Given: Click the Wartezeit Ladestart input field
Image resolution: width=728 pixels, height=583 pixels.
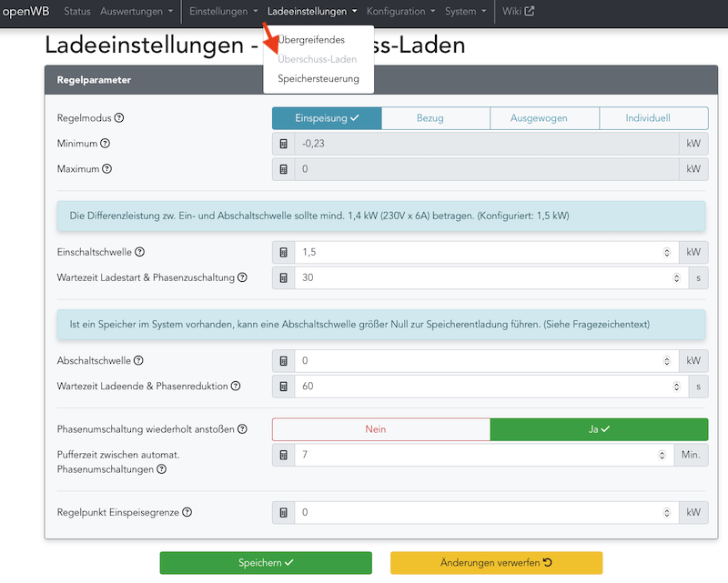Looking at the screenshot, I should tap(482, 277).
